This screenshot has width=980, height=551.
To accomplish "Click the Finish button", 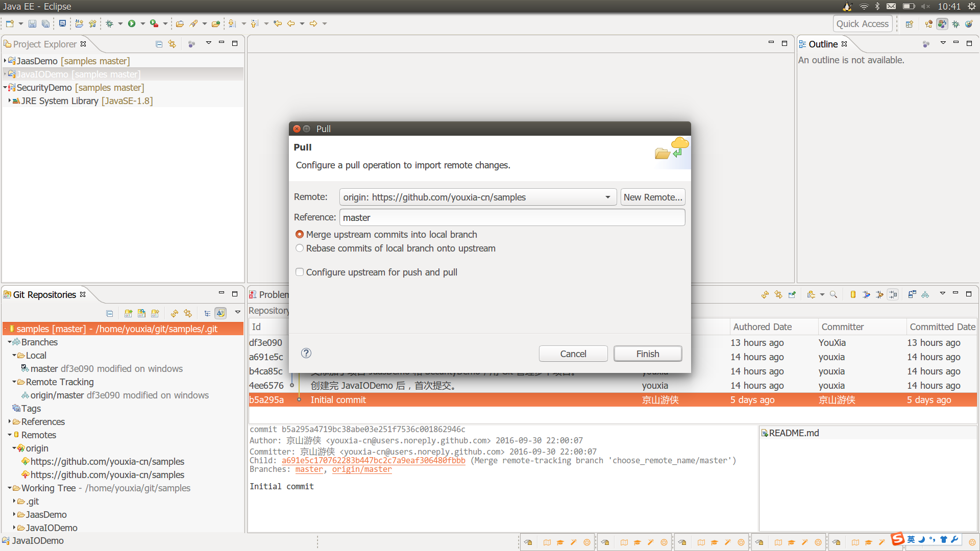I will pyautogui.click(x=648, y=354).
